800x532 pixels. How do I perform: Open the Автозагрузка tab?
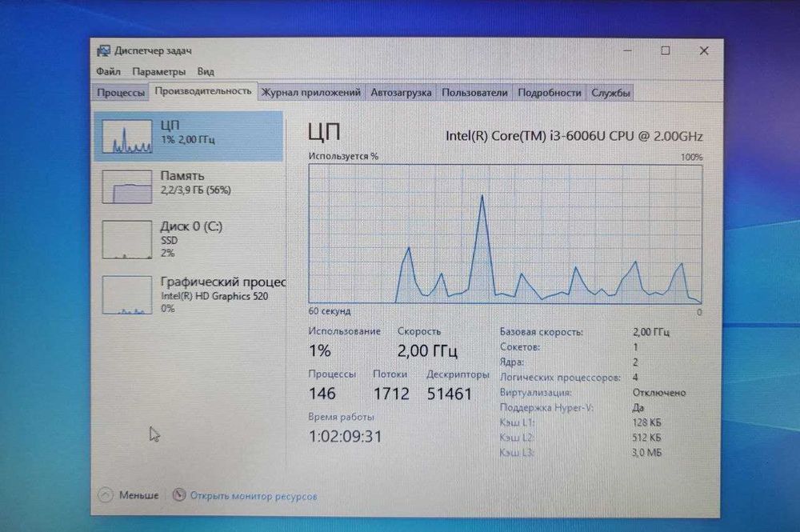401,93
